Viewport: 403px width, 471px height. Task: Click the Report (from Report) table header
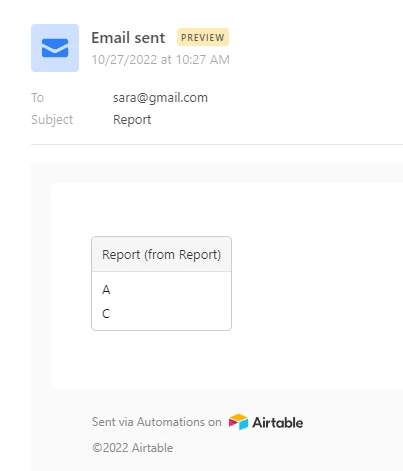(162, 255)
